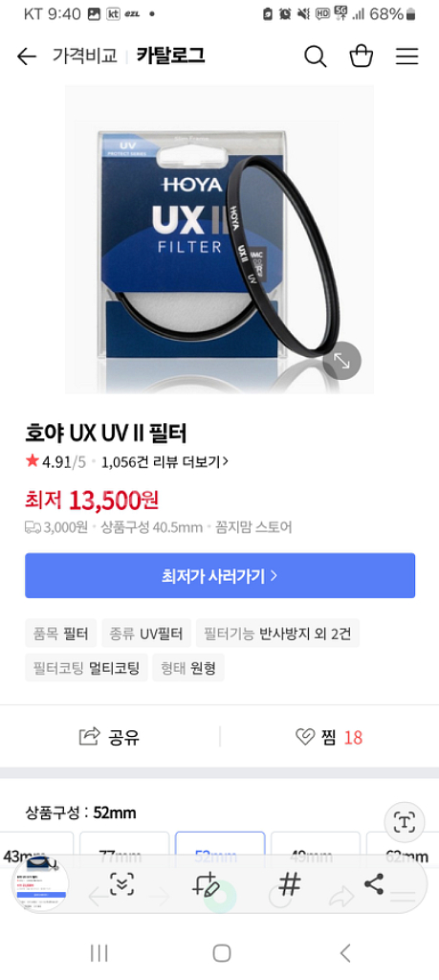Open the screenshot preview thumbnail
This screenshot has width=439, height=980.
(x=40, y=883)
